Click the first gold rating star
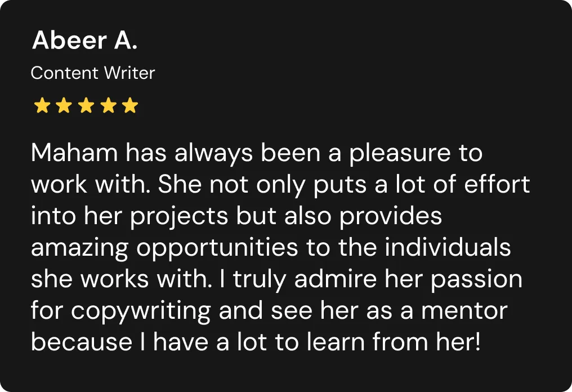The image size is (572, 392). pyautogui.click(x=42, y=105)
